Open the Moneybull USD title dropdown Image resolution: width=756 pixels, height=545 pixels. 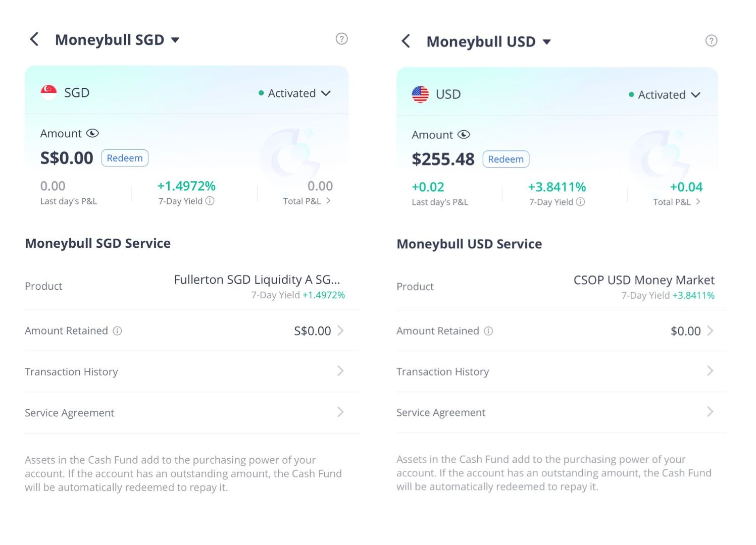[x=547, y=42]
